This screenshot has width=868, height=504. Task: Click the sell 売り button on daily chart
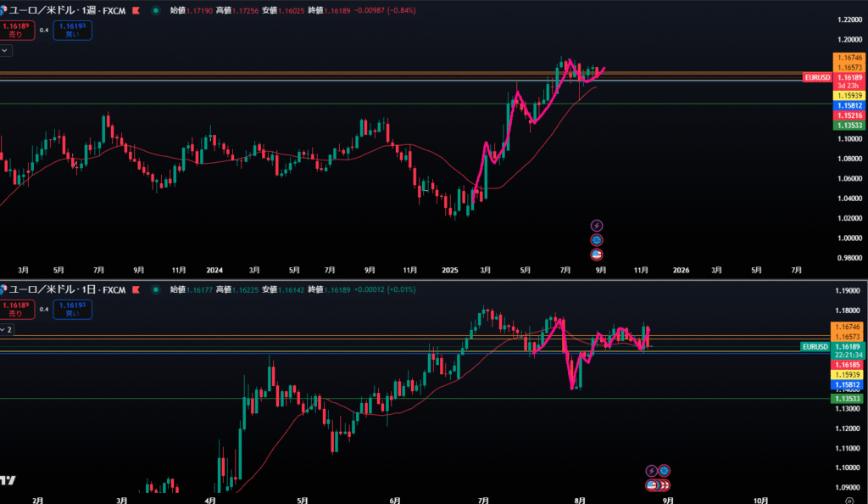pos(17,309)
